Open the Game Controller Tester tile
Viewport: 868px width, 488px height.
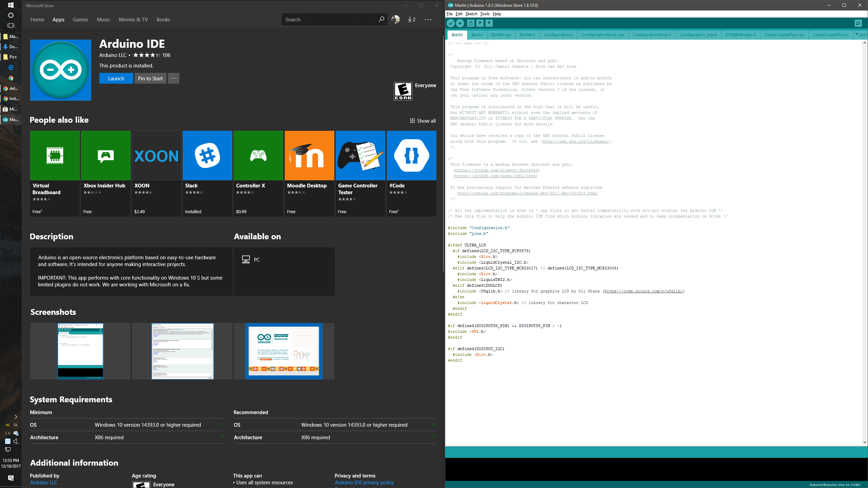pos(360,174)
